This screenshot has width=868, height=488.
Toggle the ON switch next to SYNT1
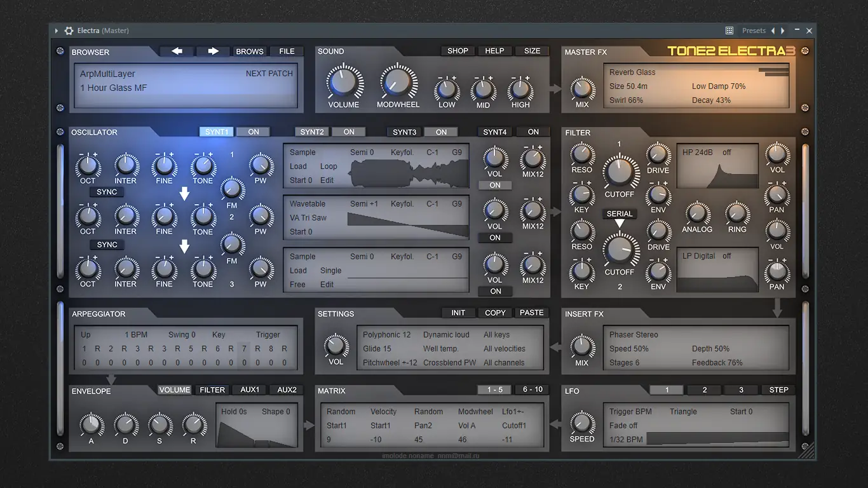tap(254, 132)
